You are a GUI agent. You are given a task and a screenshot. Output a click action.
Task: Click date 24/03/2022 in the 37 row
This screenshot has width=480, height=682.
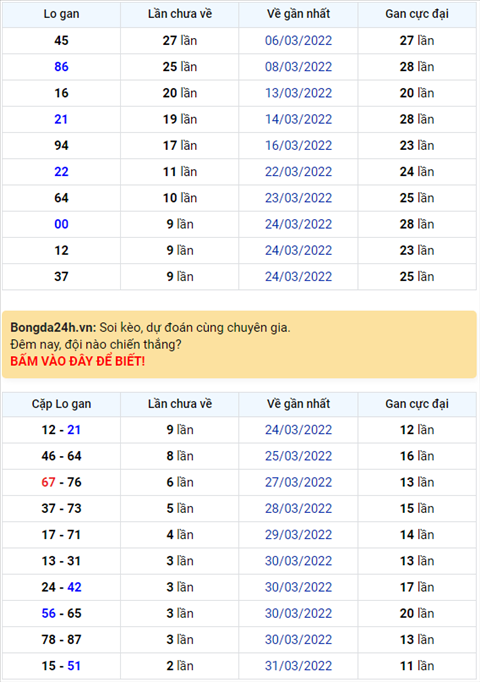(298, 277)
